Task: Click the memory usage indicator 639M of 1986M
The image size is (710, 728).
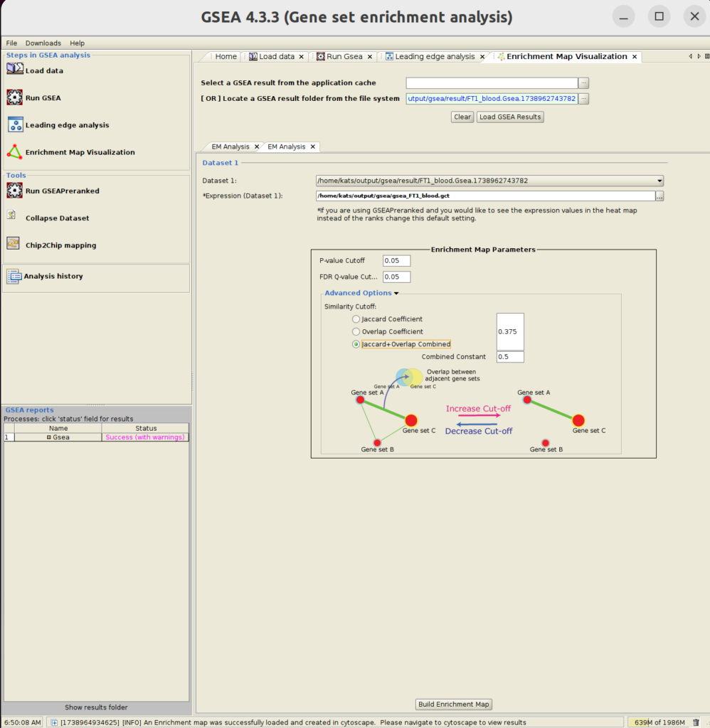Action: coord(659,722)
